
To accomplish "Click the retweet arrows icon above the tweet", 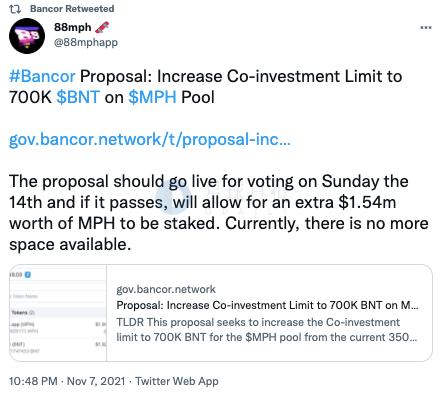I will 15,9.
